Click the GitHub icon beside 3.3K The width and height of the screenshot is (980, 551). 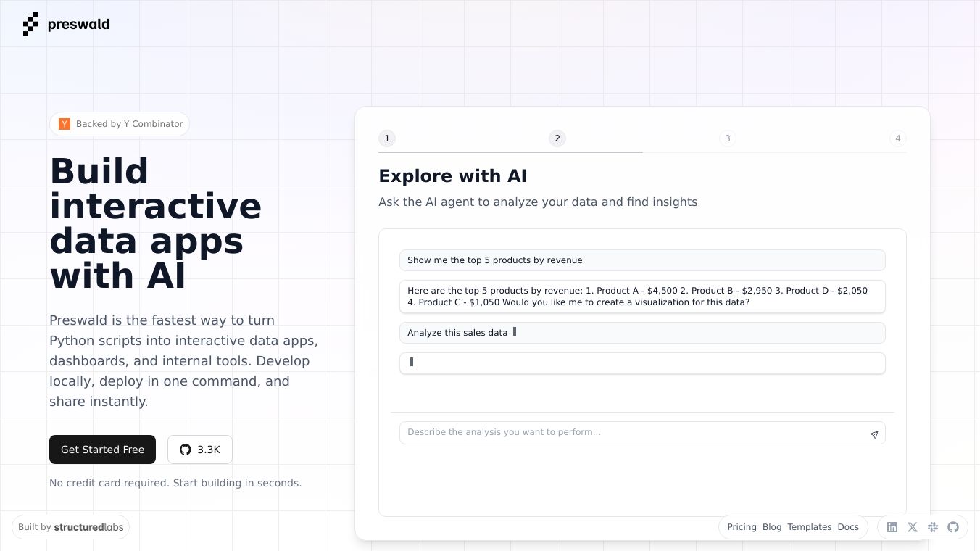click(x=186, y=449)
